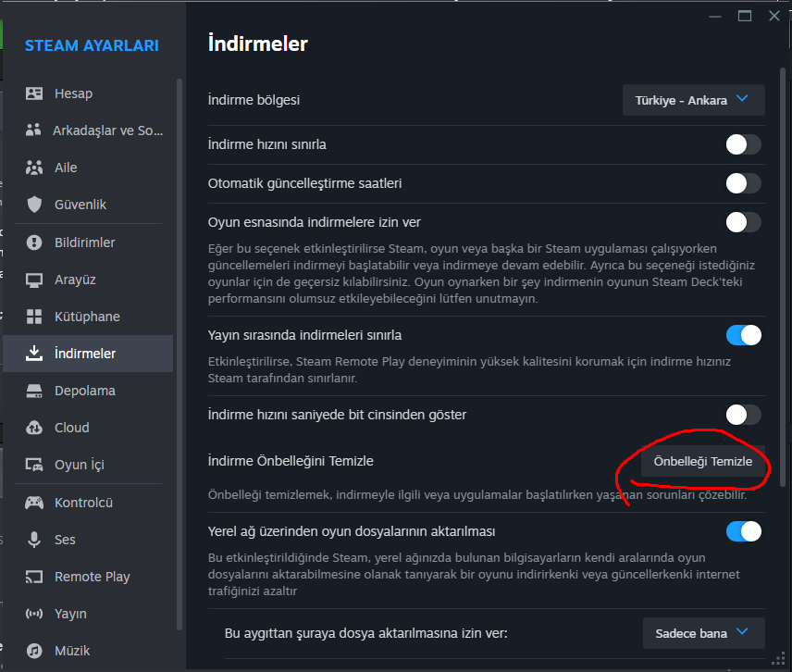Click the İndirme Önbelleğini Temizle label
This screenshot has width=792, height=672.
[291, 461]
